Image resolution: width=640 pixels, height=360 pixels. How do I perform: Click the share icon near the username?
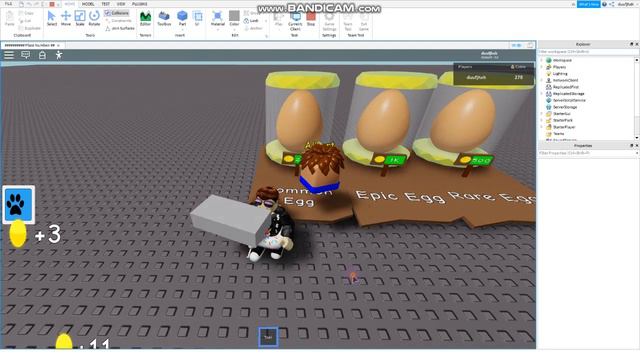(x=611, y=4)
